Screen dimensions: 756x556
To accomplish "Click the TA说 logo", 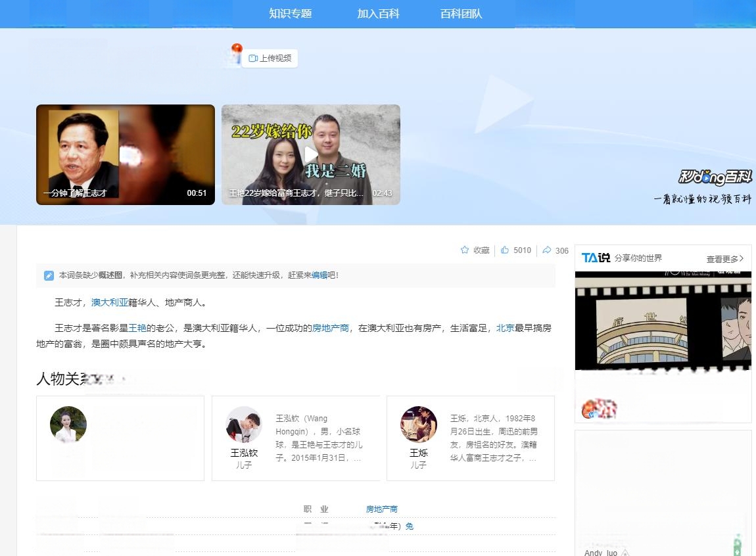I will (596, 258).
